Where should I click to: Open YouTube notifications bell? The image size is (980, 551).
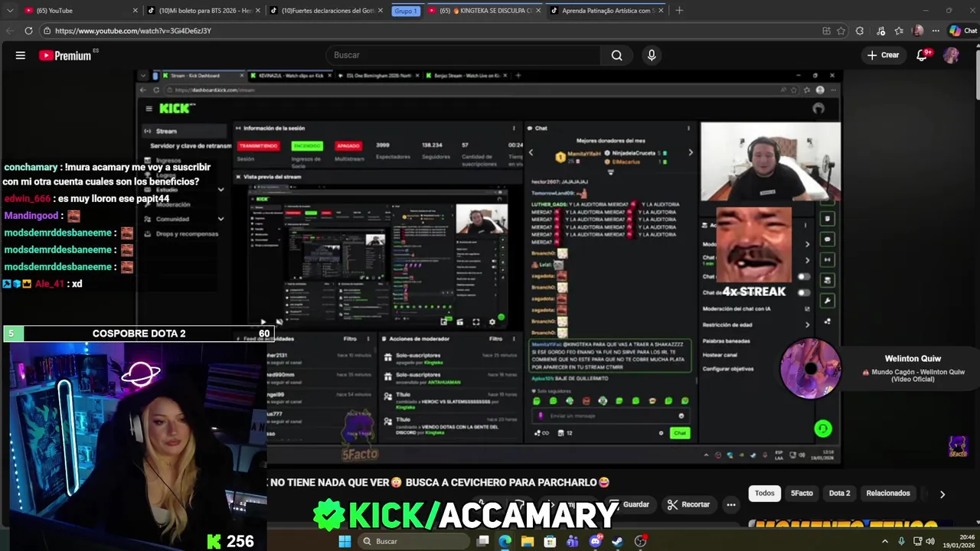pos(923,55)
